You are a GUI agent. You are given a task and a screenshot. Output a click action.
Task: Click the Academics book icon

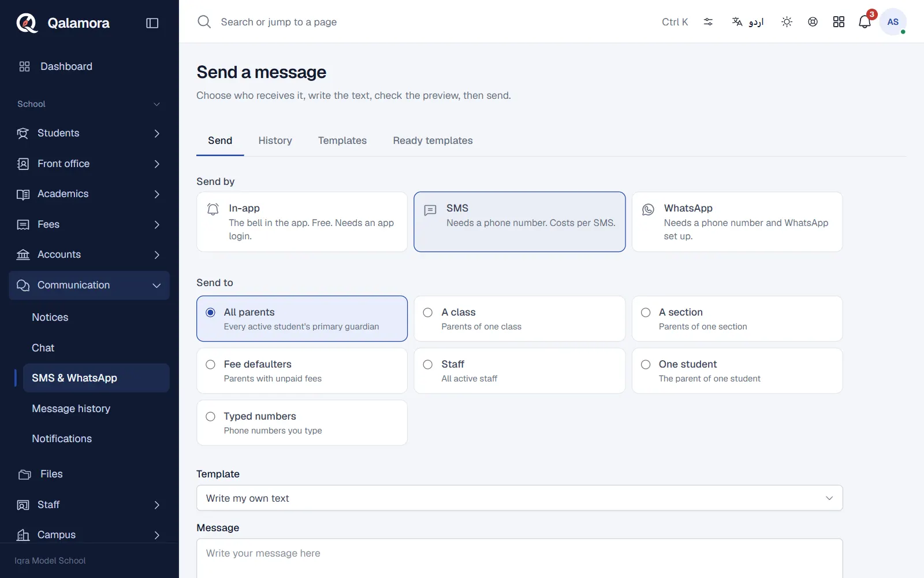coord(23,194)
